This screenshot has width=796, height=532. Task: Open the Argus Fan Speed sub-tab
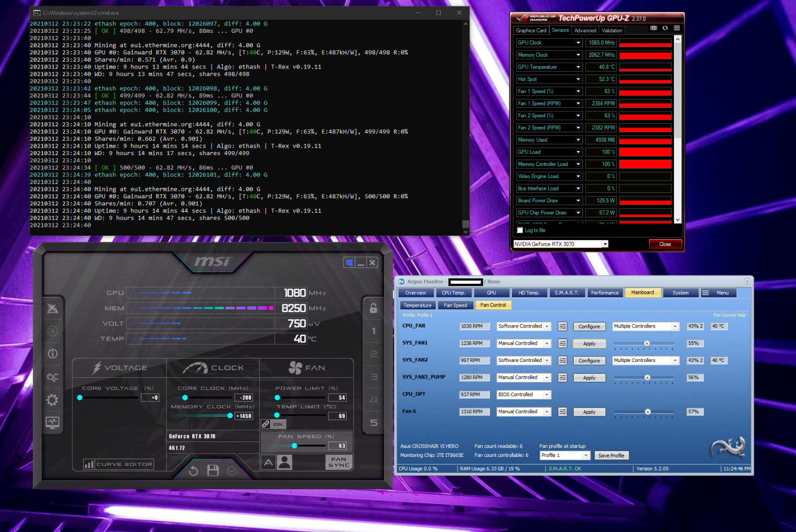tap(455, 305)
